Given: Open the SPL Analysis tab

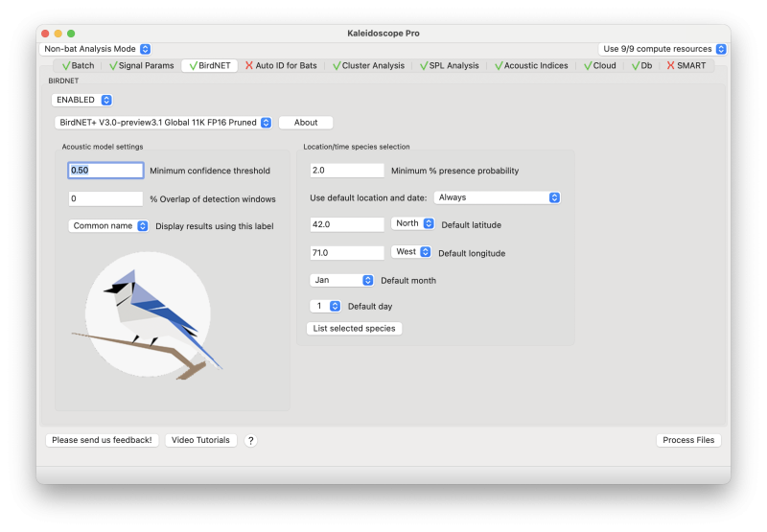Looking at the screenshot, I should [449, 65].
